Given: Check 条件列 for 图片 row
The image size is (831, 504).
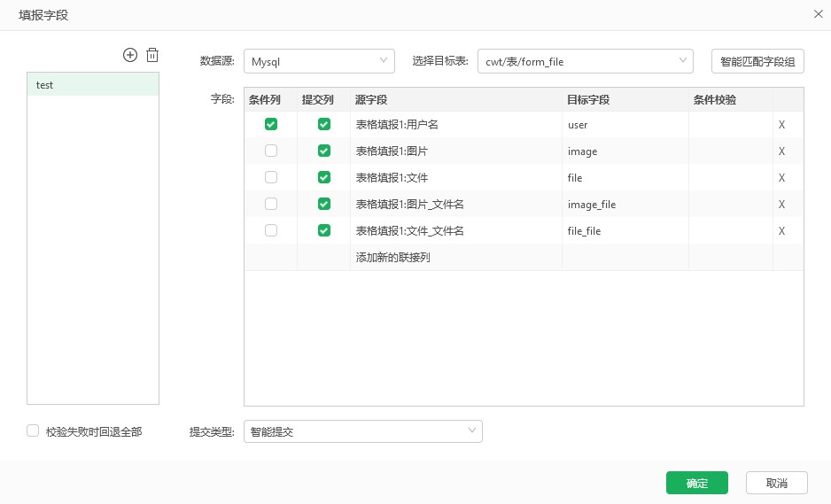Looking at the screenshot, I should (271, 151).
